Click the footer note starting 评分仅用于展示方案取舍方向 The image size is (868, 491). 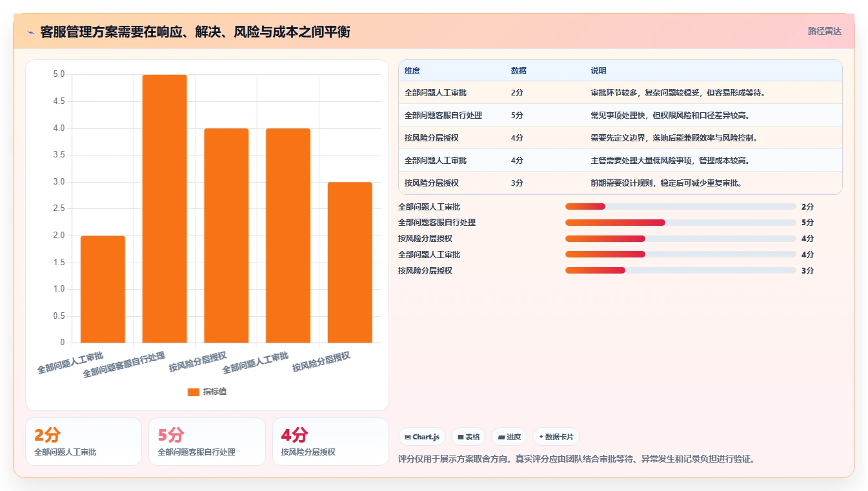pyautogui.click(x=577, y=459)
